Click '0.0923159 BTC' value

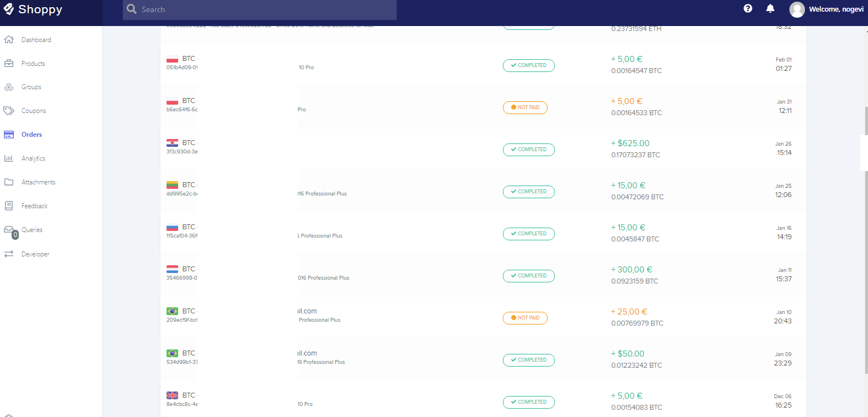635,281
